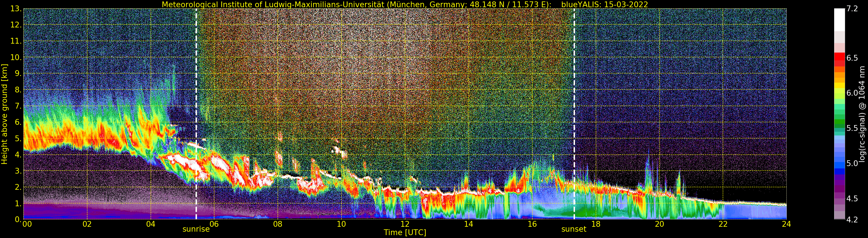This screenshot has height=238, width=868.
Task: Click the "6.0" colorbar tick value
Action: 852,93
